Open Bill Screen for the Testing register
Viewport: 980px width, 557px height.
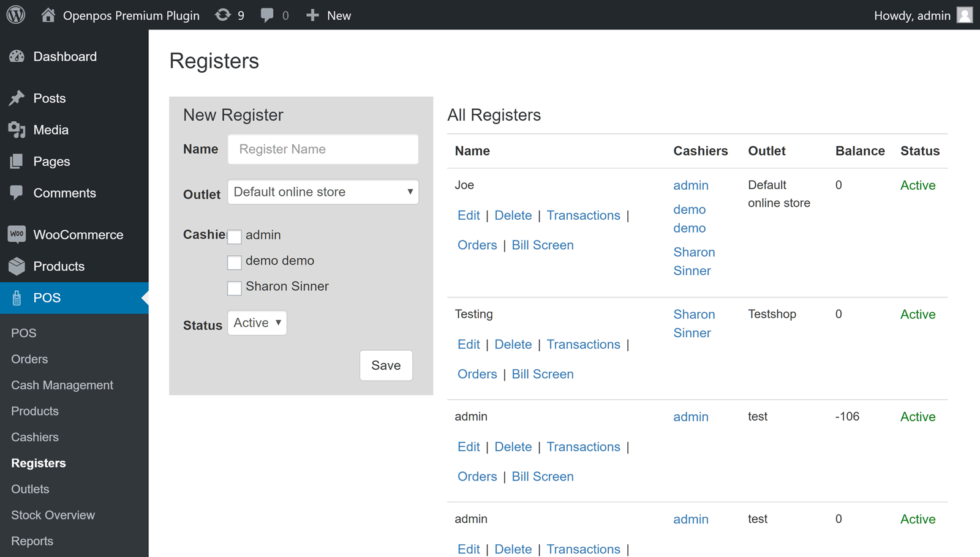[x=543, y=373]
